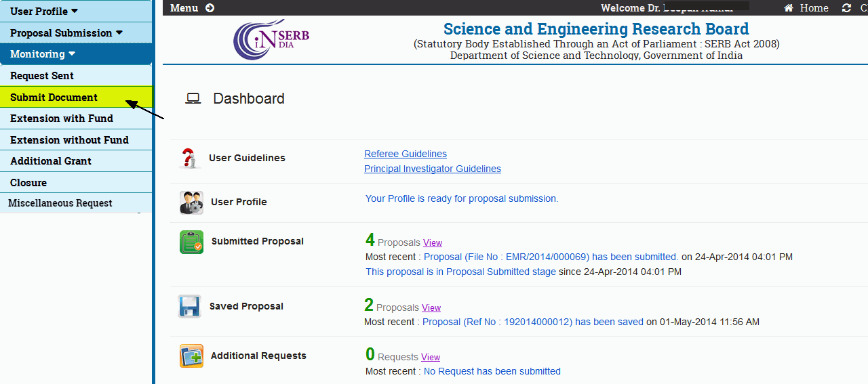
Task: Select Submit Document in the sidebar
Action: (54, 97)
